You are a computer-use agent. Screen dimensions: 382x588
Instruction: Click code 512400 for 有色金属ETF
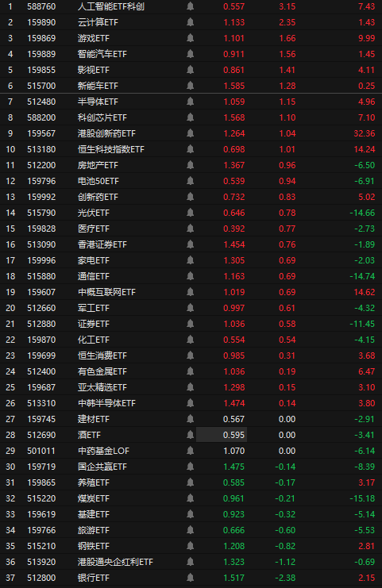[41, 371]
